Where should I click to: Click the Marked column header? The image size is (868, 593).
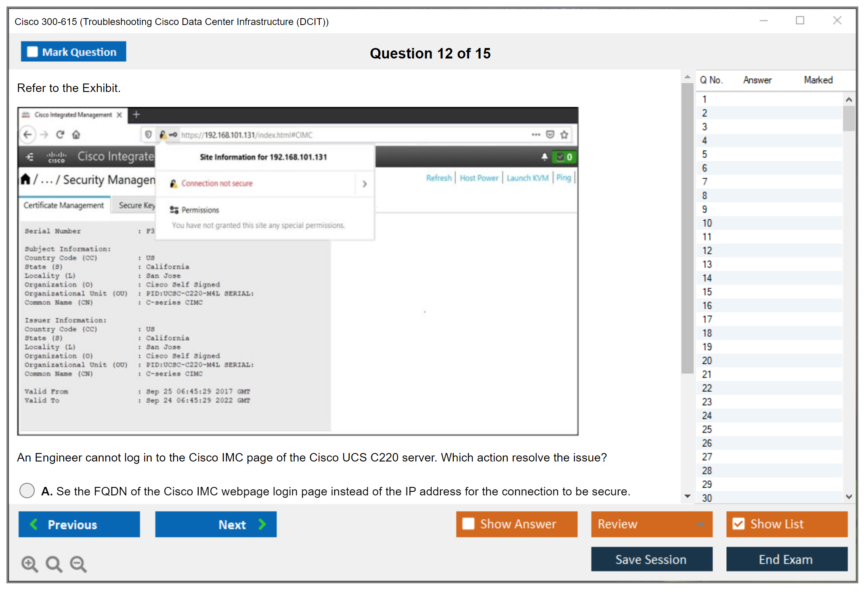(x=818, y=80)
